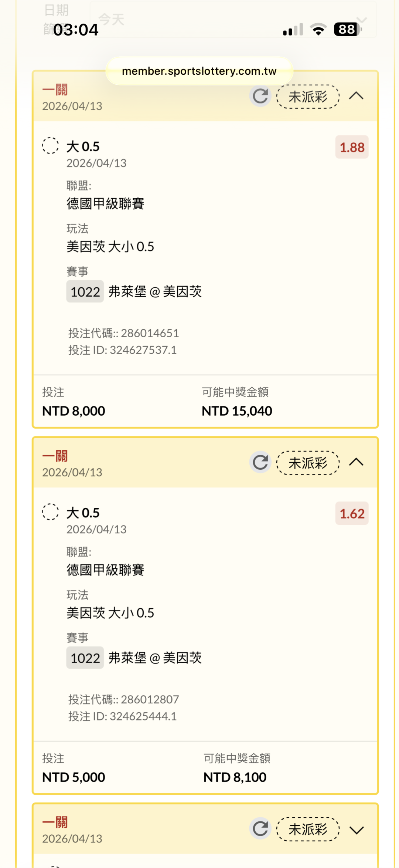Refresh the NTD 5,000 bet card
Image resolution: width=399 pixels, height=868 pixels.
260,462
